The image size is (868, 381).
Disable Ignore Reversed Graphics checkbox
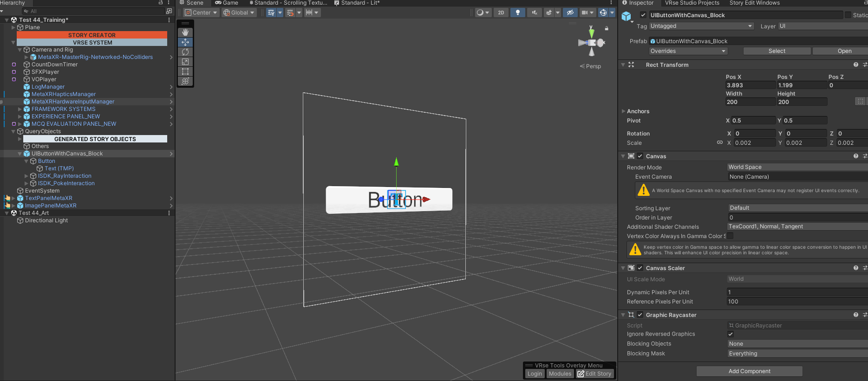coord(731,334)
